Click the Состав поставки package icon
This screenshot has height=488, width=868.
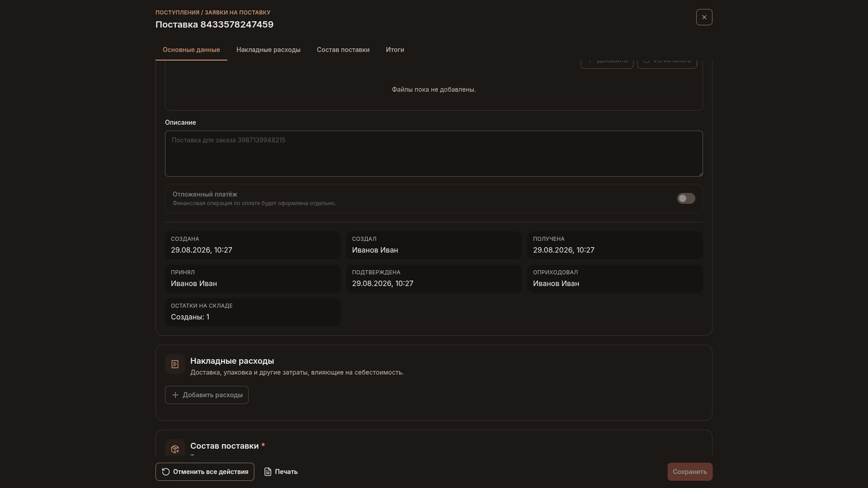coord(175,449)
